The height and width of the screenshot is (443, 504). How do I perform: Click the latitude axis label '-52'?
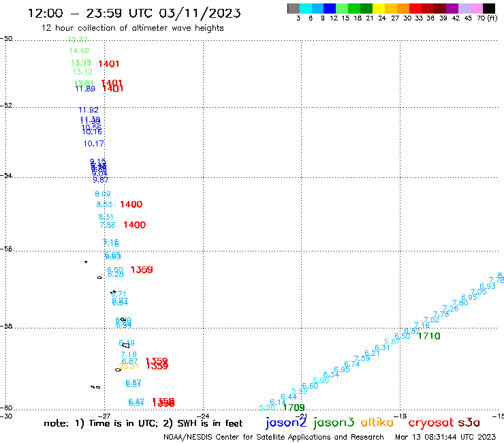click(x=6, y=106)
